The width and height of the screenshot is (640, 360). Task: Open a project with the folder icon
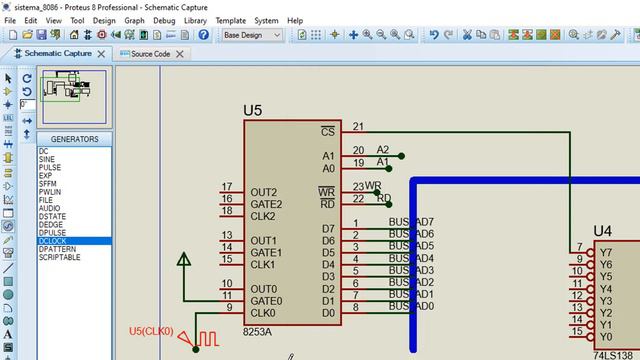(27, 35)
